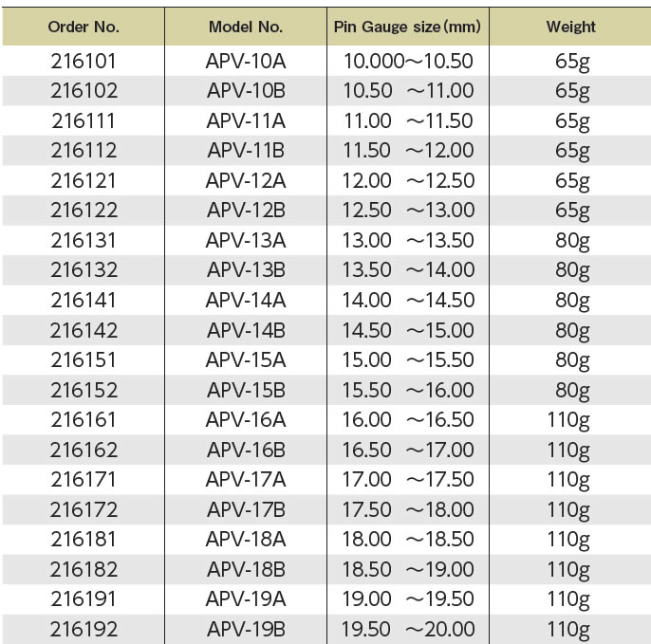Select the 17.50~18.00 gauge range

(x=408, y=509)
